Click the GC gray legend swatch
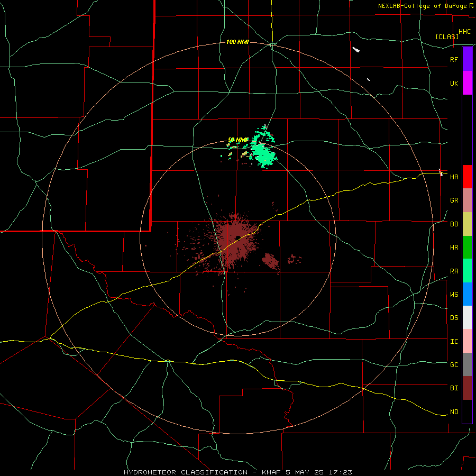Viewport: 476px width, 476px height. pyautogui.click(x=467, y=364)
